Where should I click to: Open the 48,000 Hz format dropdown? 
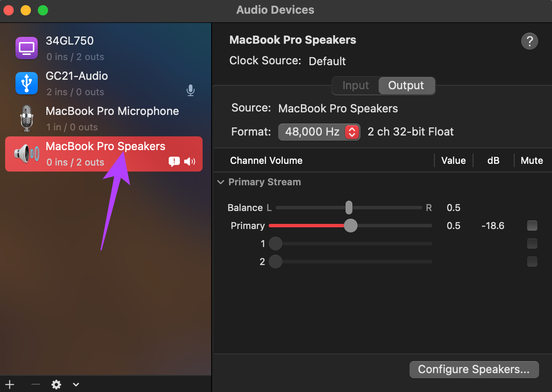click(319, 132)
